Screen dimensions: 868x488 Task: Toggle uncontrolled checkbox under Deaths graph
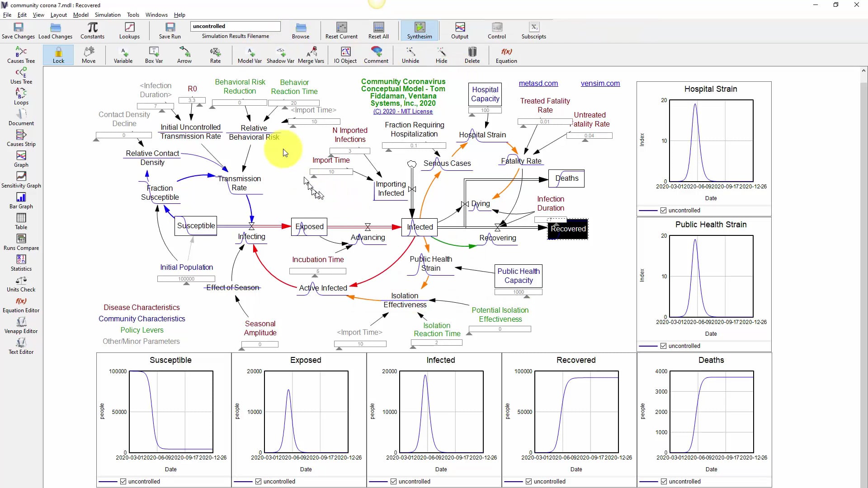(x=664, y=482)
